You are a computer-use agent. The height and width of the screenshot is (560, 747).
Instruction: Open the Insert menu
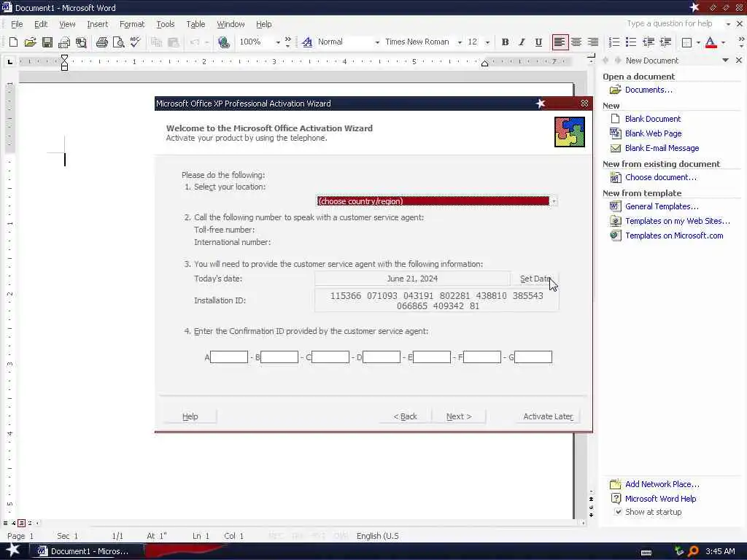pyautogui.click(x=97, y=24)
